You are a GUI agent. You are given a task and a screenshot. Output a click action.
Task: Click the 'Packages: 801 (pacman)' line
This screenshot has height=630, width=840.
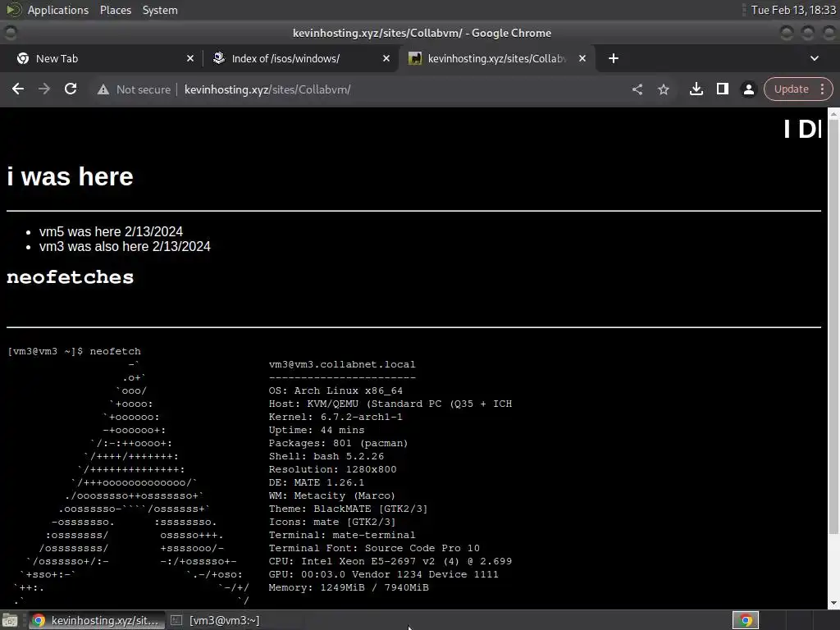[338, 443]
